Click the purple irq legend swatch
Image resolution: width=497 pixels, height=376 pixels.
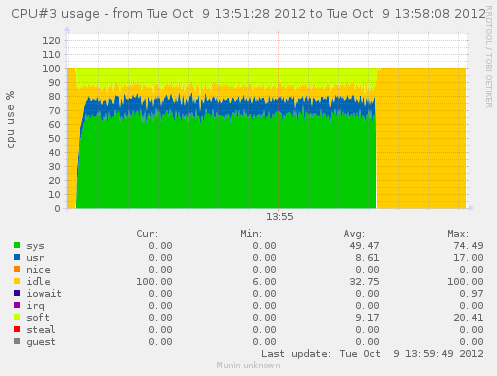coord(17,305)
